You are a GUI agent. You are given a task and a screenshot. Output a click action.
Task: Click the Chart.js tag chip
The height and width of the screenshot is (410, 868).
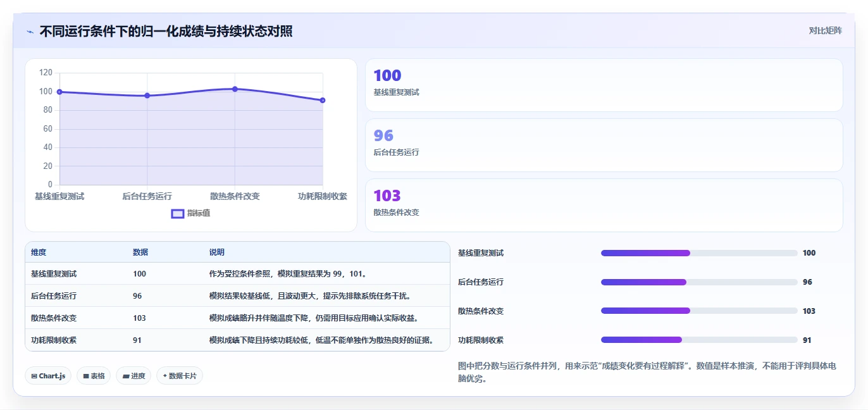click(x=48, y=376)
